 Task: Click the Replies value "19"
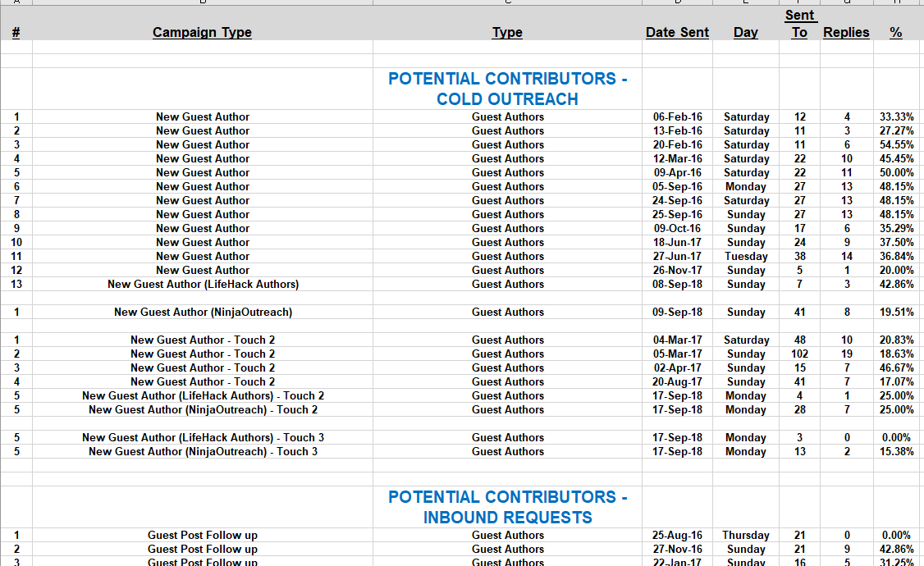tap(847, 354)
